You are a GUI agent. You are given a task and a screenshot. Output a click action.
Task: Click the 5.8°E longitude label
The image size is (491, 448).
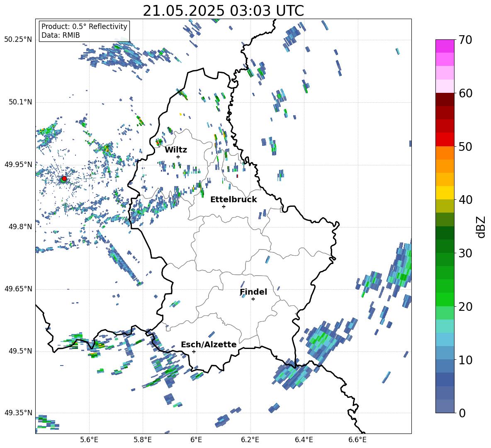(143, 440)
